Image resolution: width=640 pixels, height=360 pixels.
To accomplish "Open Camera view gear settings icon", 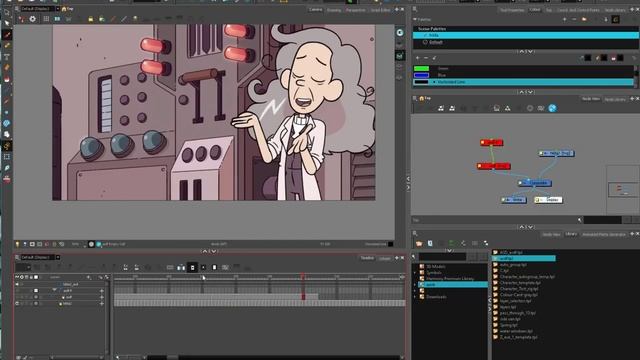I will click(32, 19).
